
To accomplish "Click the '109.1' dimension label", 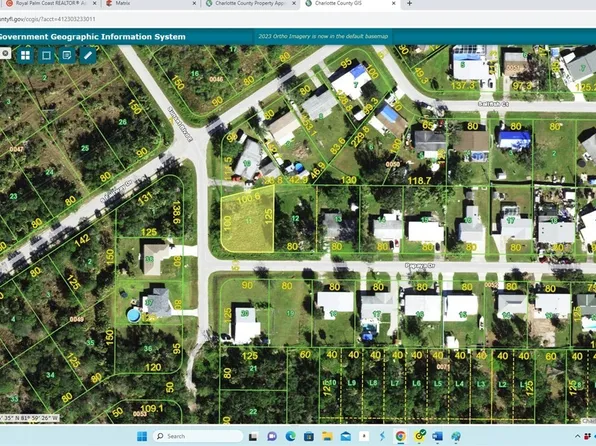I will [152, 409].
